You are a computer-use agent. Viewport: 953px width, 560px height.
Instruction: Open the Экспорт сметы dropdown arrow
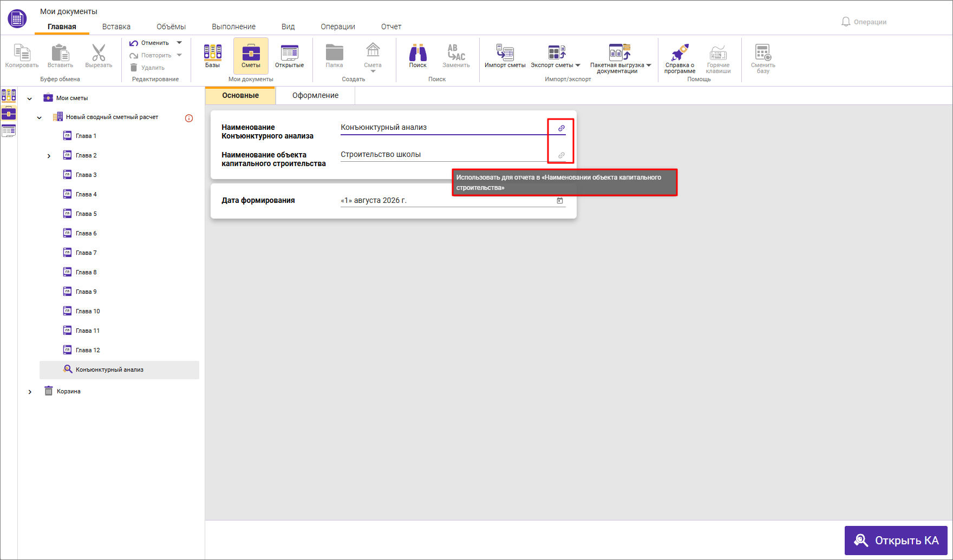pyautogui.click(x=578, y=65)
